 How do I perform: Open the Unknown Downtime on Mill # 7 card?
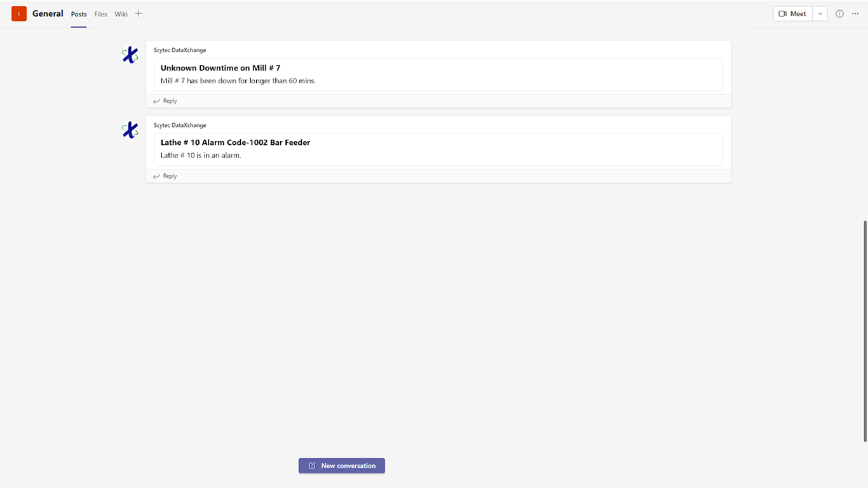pos(438,74)
